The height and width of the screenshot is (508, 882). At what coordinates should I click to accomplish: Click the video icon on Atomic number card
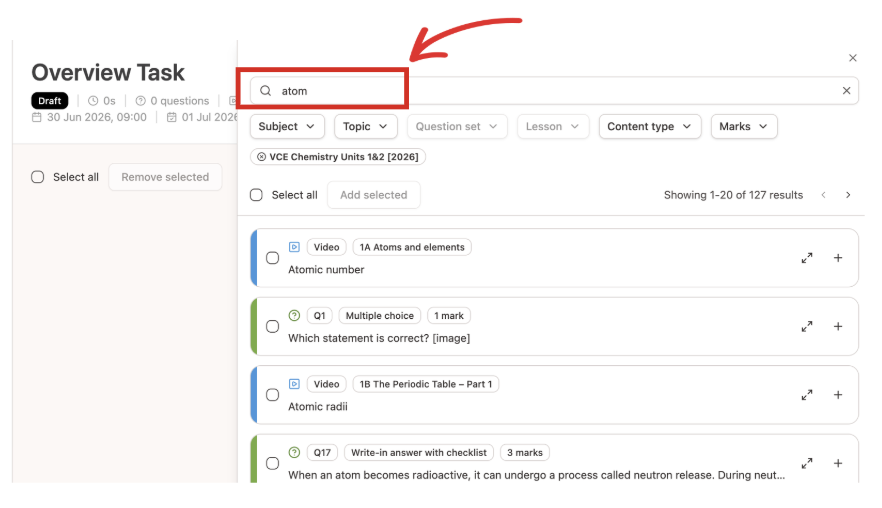pyautogui.click(x=294, y=247)
